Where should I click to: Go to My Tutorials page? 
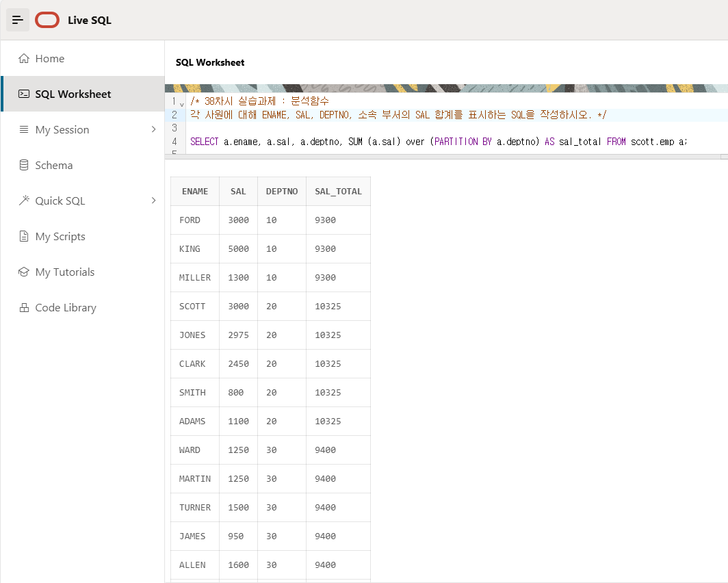(65, 272)
